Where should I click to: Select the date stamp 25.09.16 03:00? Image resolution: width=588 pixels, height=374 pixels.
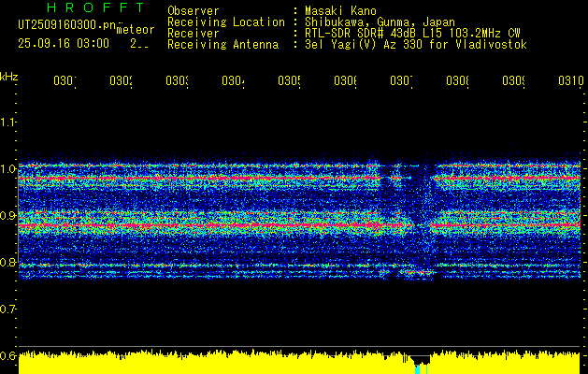[x=64, y=44]
